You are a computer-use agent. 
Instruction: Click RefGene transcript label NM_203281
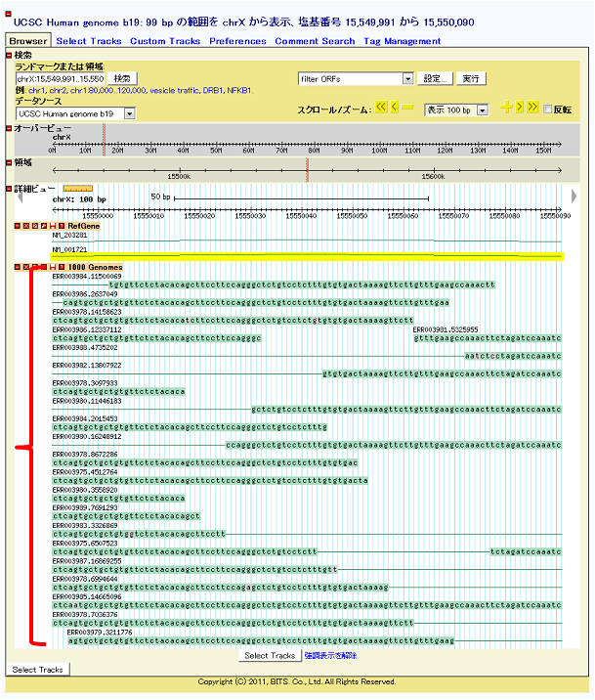[x=69, y=235]
